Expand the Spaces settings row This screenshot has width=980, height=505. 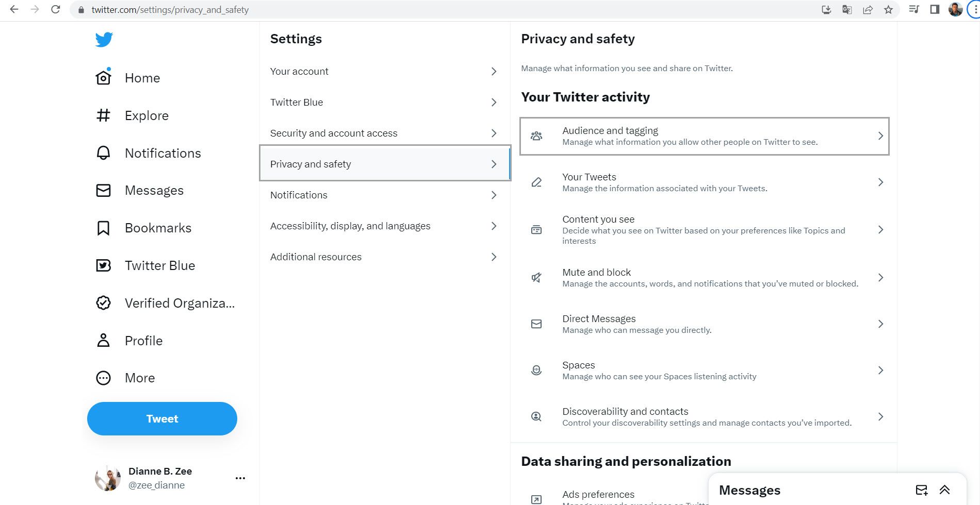point(704,369)
